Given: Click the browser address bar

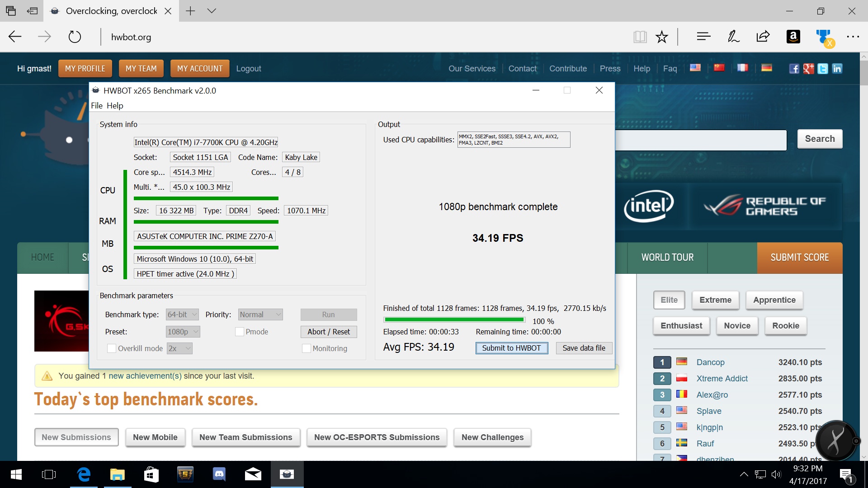Looking at the screenshot, I should 362,37.
